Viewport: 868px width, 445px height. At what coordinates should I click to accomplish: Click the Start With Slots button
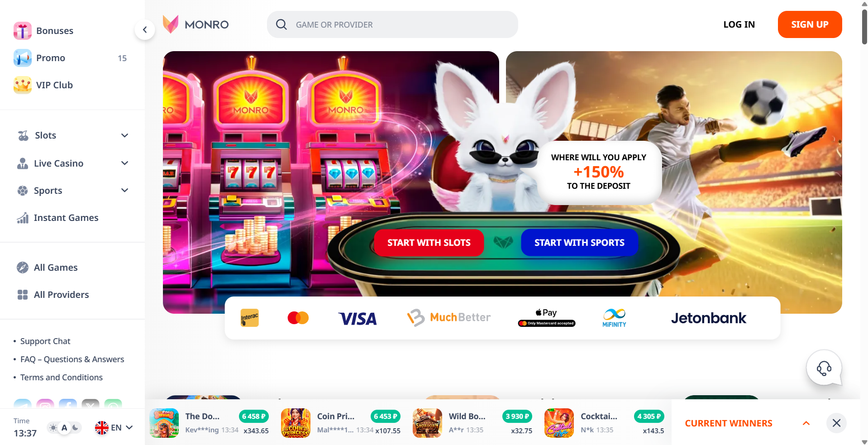(x=429, y=243)
